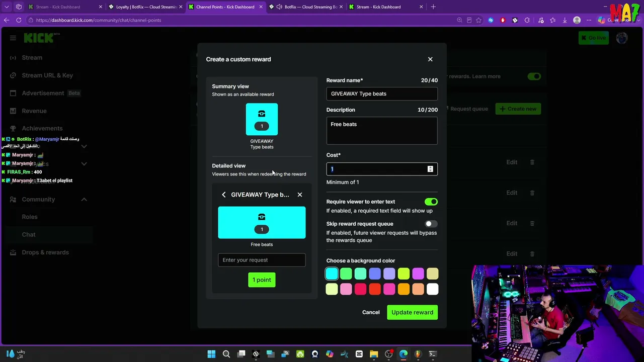Click the Update reward button

412,312
